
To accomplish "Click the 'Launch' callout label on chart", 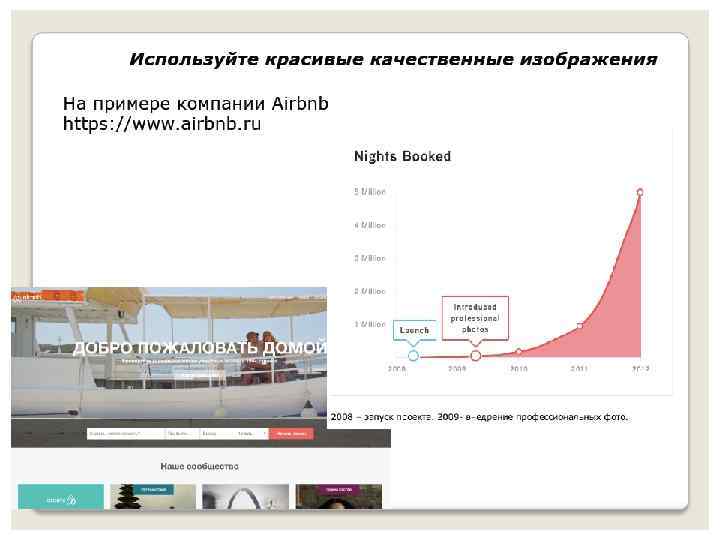I will (414, 330).
